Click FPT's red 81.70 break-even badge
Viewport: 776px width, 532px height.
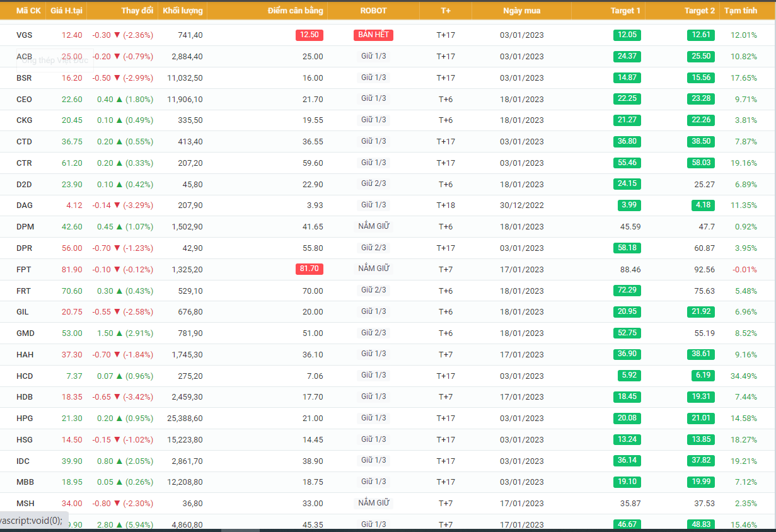click(x=309, y=269)
